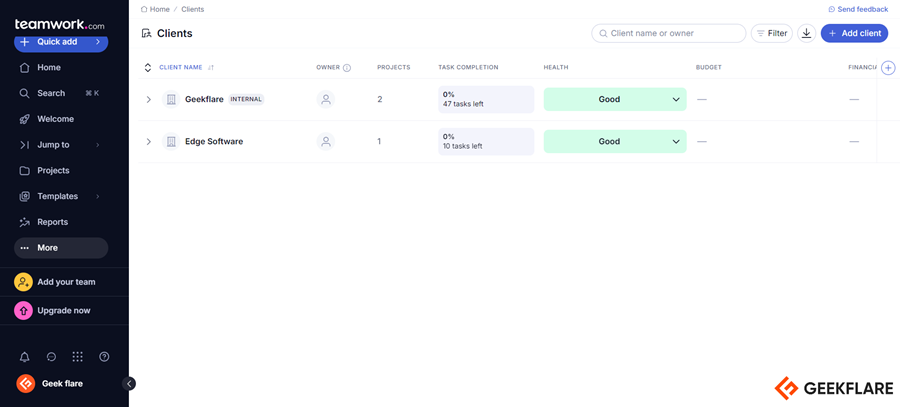Click the Clients page title icon
900x407 pixels.
coord(147,33)
